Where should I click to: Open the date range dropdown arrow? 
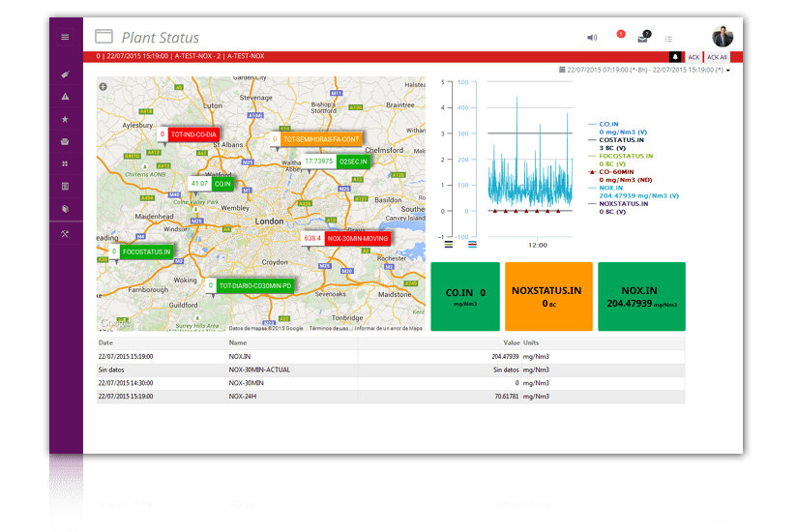pyautogui.click(x=728, y=71)
